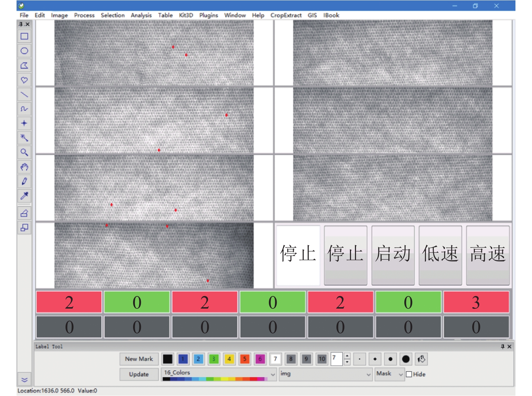Click the New Mark button
The image size is (532, 396).
139,359
